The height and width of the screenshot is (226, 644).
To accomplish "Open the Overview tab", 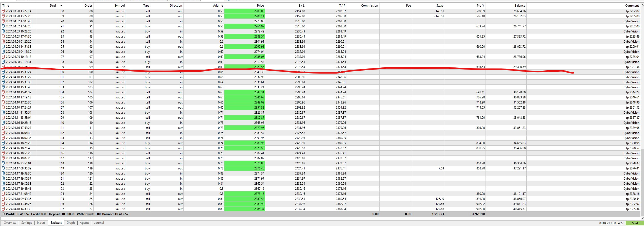I will 10,223.
